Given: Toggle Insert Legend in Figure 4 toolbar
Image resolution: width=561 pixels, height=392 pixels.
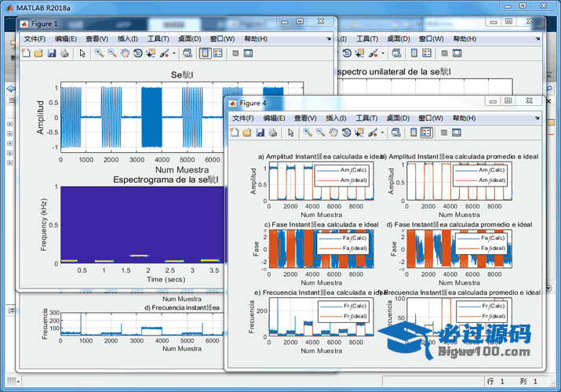Looking at the screenshot, I should point(426,133).
